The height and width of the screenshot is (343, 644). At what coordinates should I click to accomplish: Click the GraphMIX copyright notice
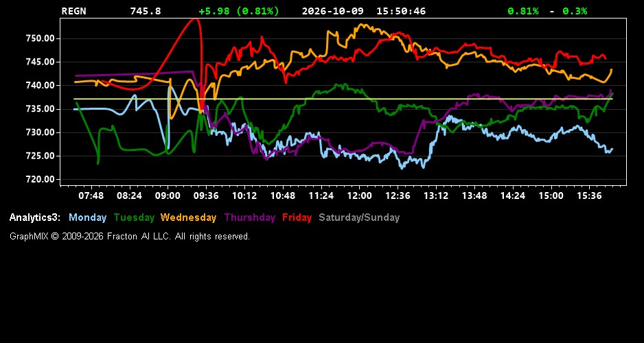tap(130, 236)
